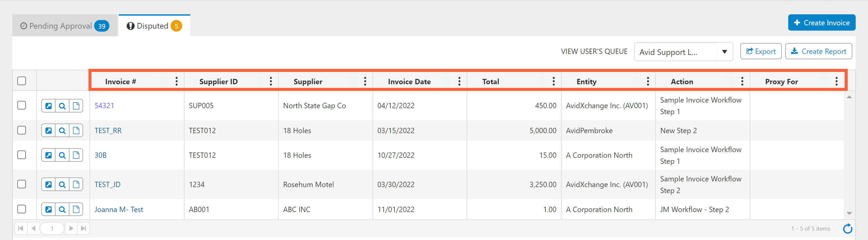Click the grid scrollbar down arrow
The height and width of the screenshot is (240, 868).
pyautogui.click(x=849, y=213)
